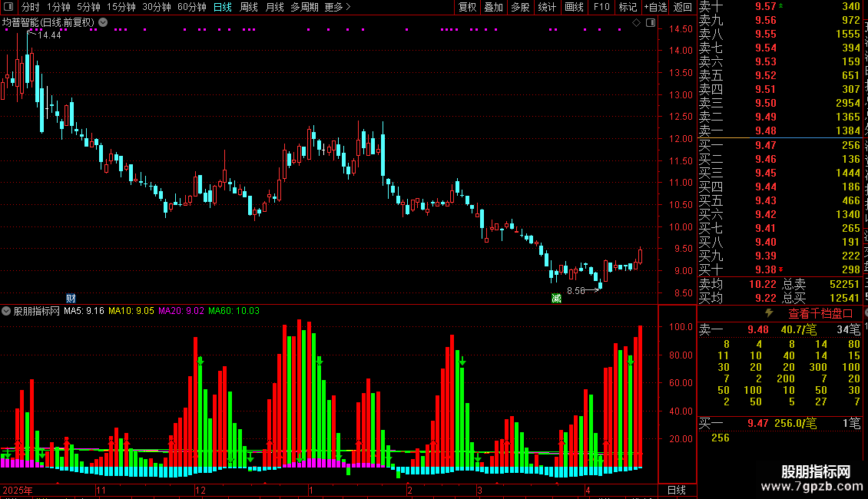Click the 日线 label under the price axis

[x=677, y=490]
